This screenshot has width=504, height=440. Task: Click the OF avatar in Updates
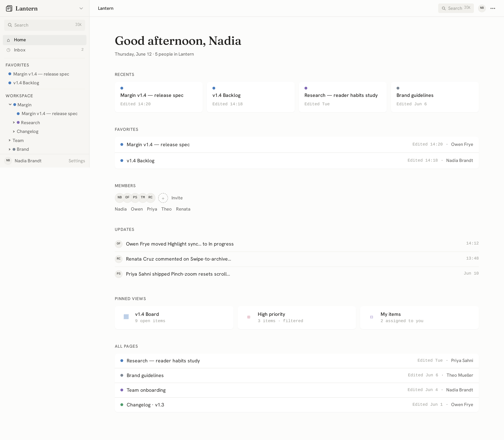pos(119,244)
